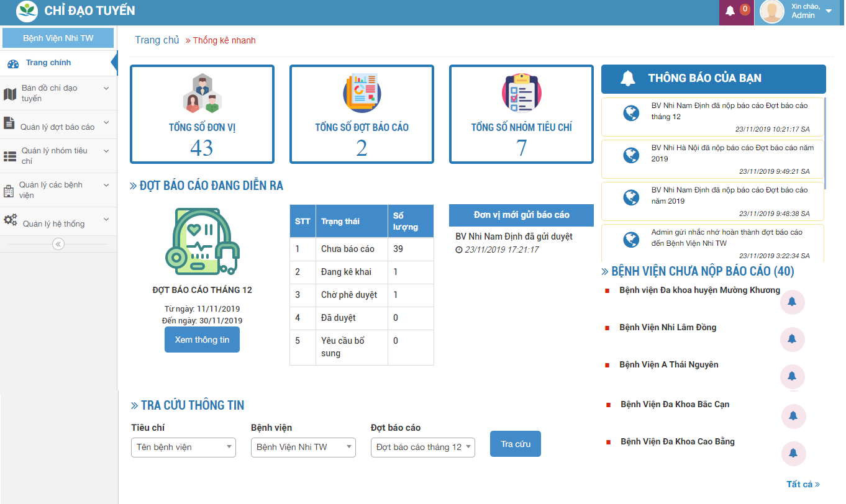Screen dimensions: 846x504
Task: Click bell icon beside Bệnh Viện Đa Khoa Bắc Cạn
Action: pos(793,416)
